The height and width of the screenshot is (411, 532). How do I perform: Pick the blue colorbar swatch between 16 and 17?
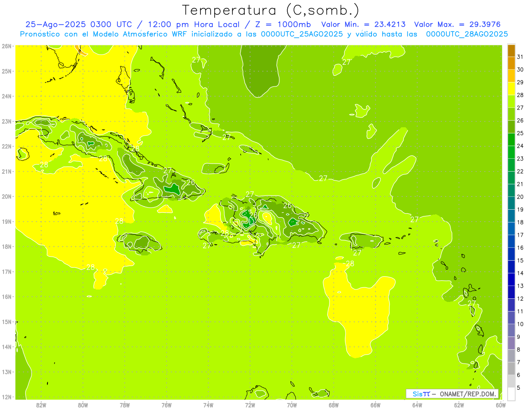(511, 241)
